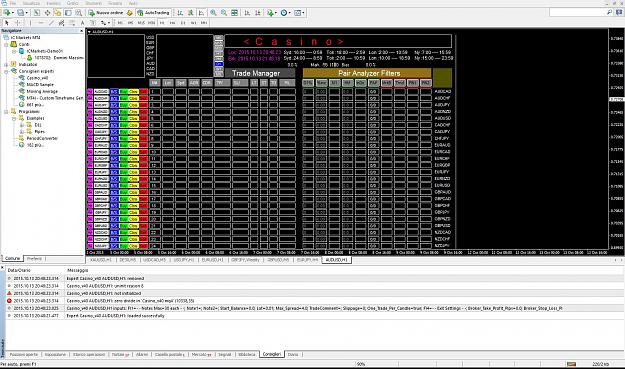Click the 'loaded successfully' log row
This screenshot has width=625, height=369.
click(315, 316)
